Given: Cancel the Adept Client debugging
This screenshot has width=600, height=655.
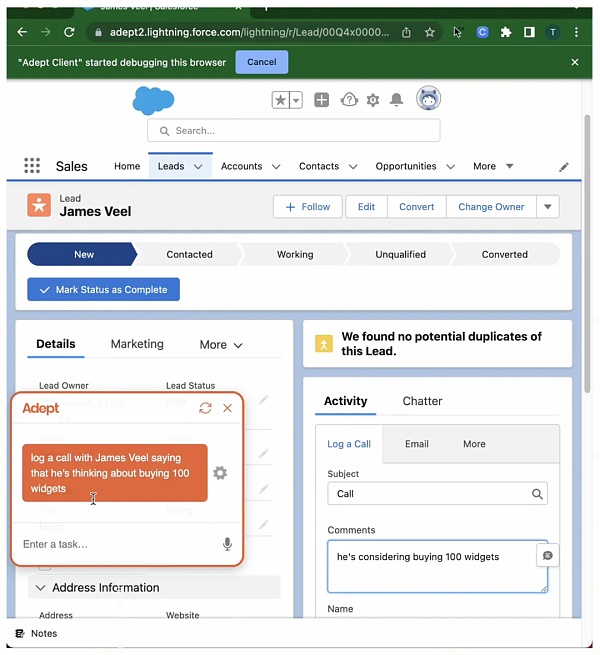Looking at the screenshot, I should 262,62.
